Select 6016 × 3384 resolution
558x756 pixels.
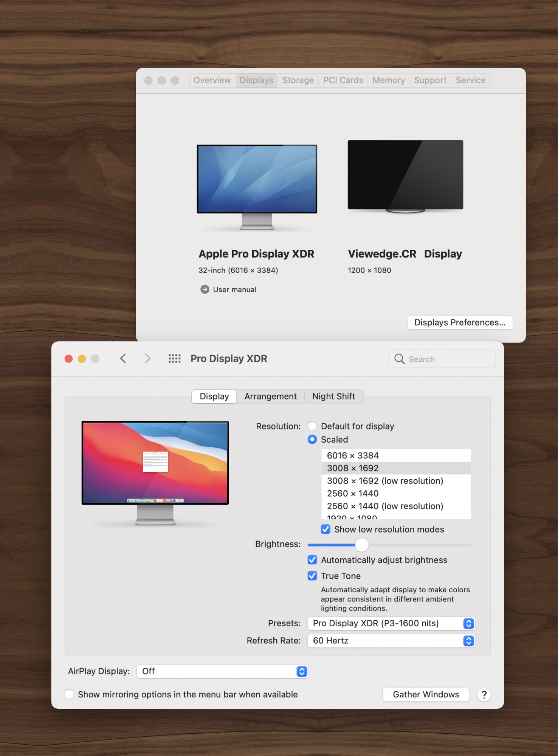click(396, 455)
